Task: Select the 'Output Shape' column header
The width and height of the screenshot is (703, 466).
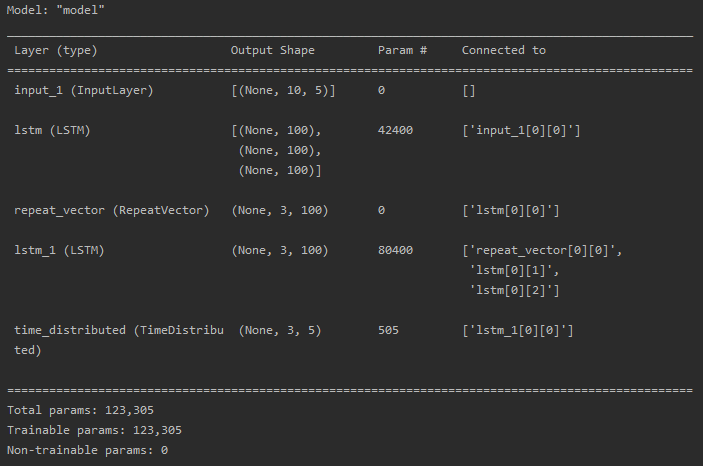Action: pyautogui.click(x=273, y=50)
